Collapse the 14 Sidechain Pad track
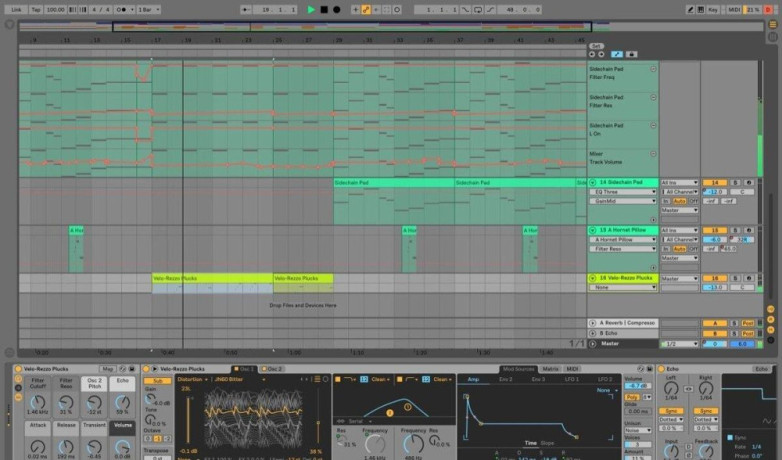Viewport: 782px width, 460px height. pyautogui.click(x=593, y=183)
